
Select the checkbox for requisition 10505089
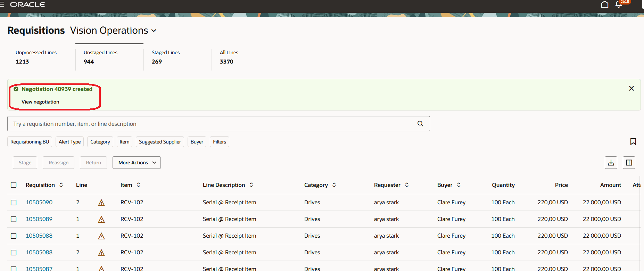(14, 219)
